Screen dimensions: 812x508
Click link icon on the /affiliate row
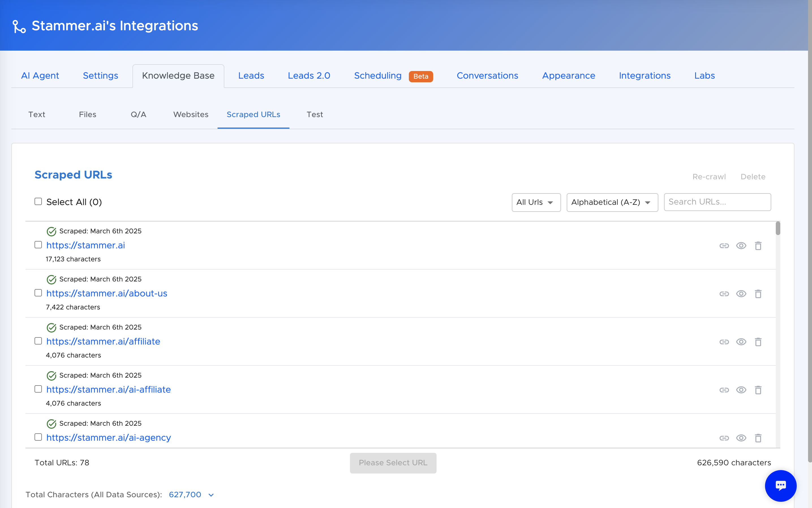tap(724, 342)
